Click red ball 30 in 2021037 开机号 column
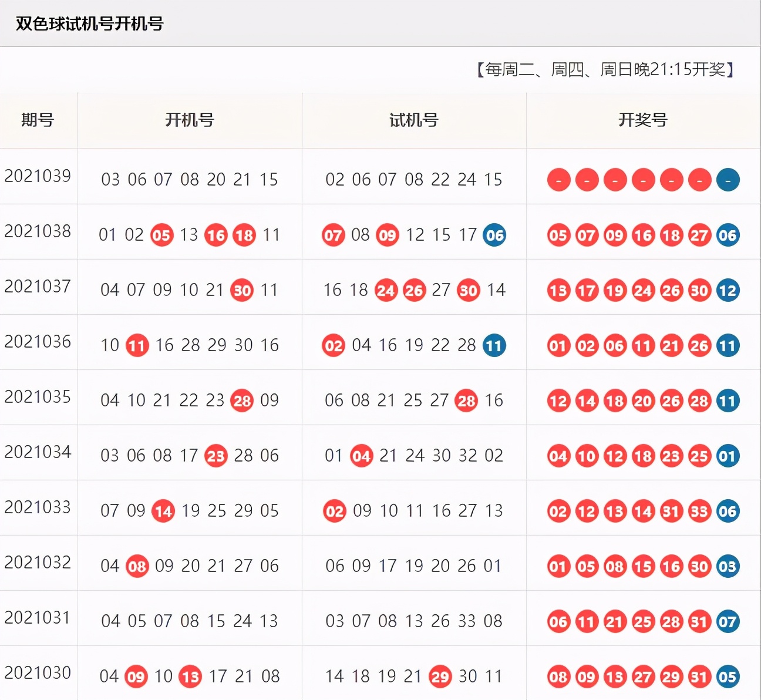The height and width of the screenshot is (700, 761). tap(242, 291)
